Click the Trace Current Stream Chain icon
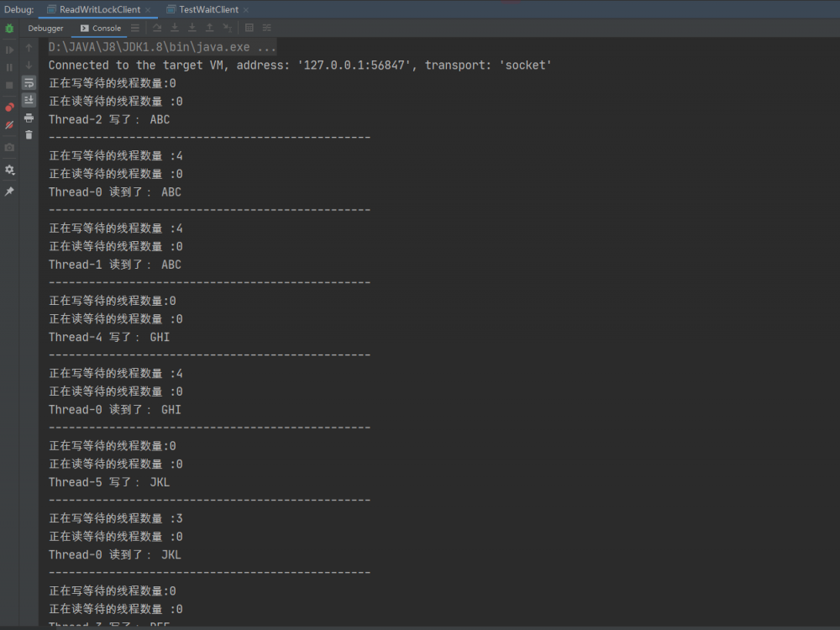Screen dimensions: 840x630 click(x=266, y=28)
